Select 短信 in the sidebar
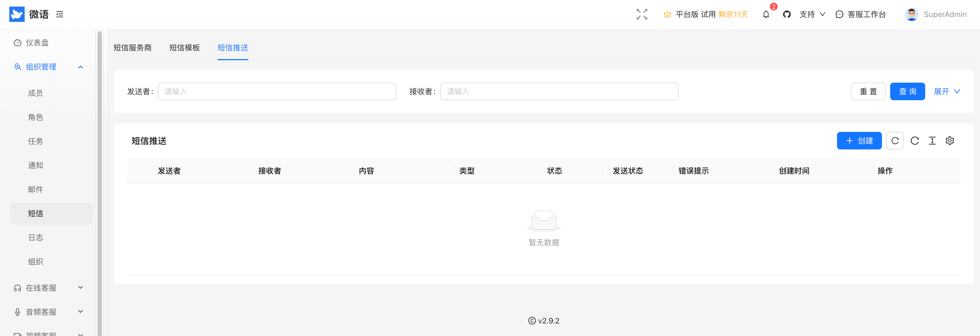The width and height of the screenshot is (980, 336). 52,214
